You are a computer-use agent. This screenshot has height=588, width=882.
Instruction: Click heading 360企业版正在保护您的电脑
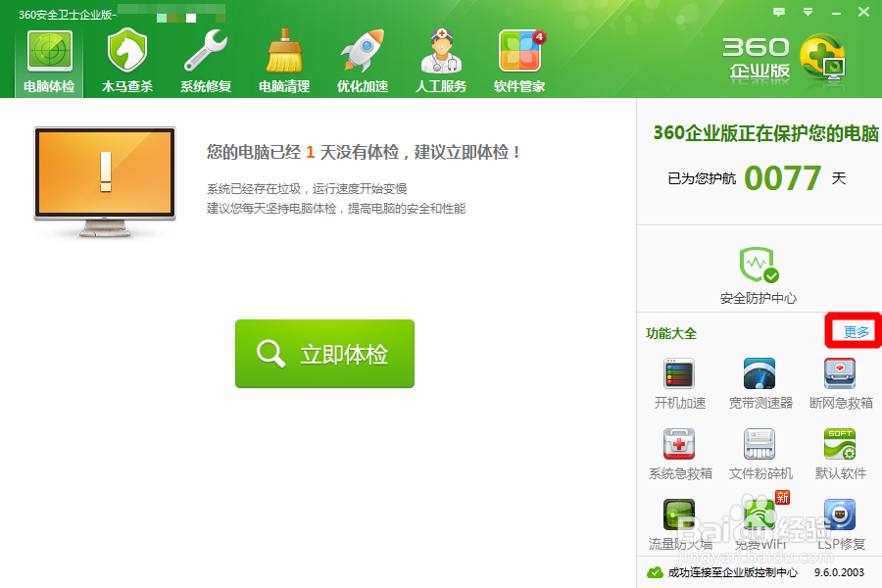[x=765, y=133]
